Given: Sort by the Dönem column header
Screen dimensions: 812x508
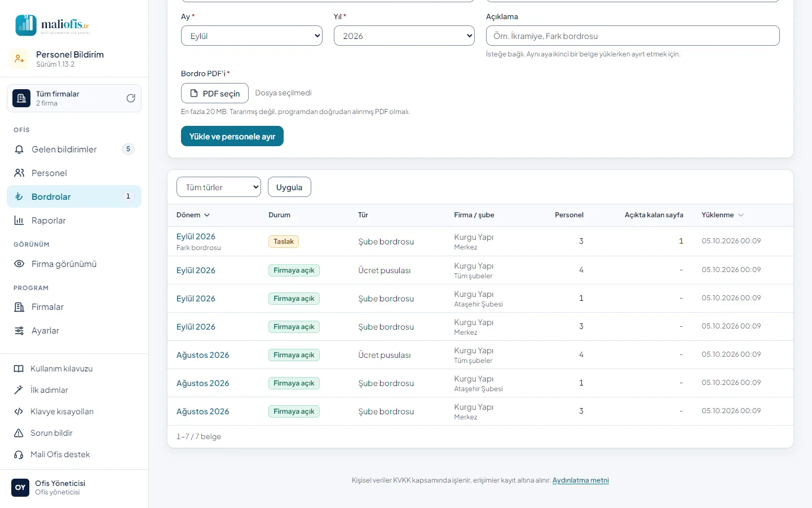Looking at the screenshot, I should 193,215.
